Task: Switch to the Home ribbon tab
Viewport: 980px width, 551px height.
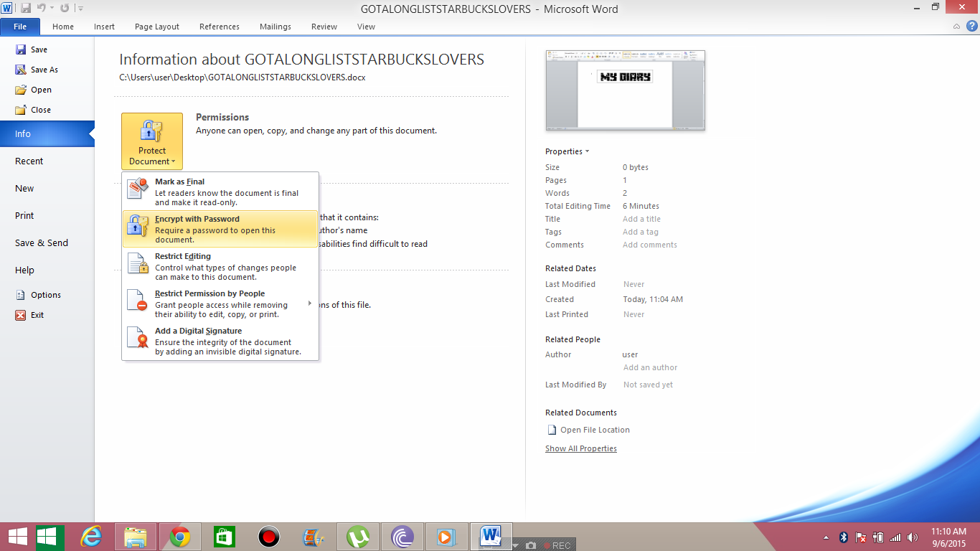Action: [x=63, y=27]
